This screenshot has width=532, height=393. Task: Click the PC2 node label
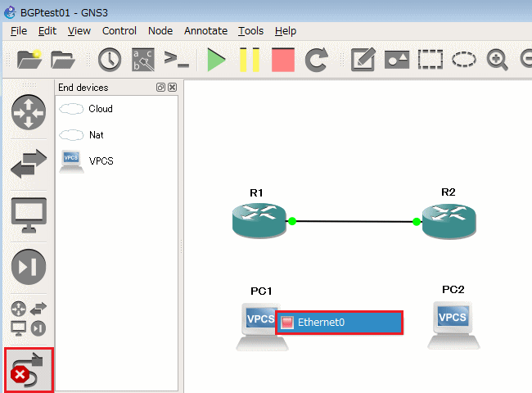tap(453, 290)
